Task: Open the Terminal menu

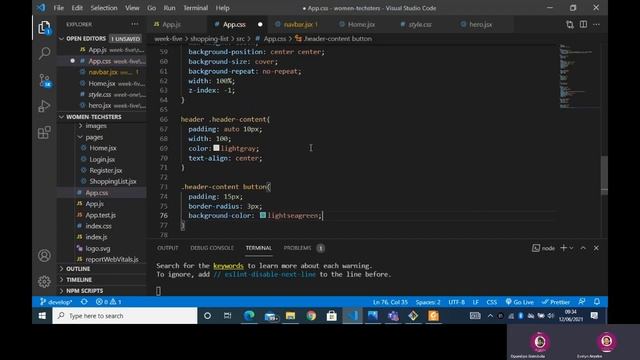Action: (x=196, y=8)
